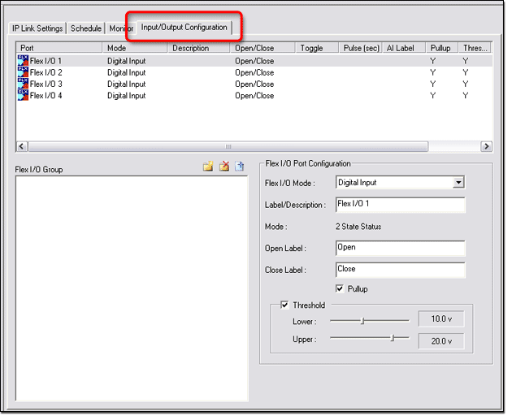Screen dimensions: 512x420
Task: Select the Input/Output Configuration tab
Action: 184,28
